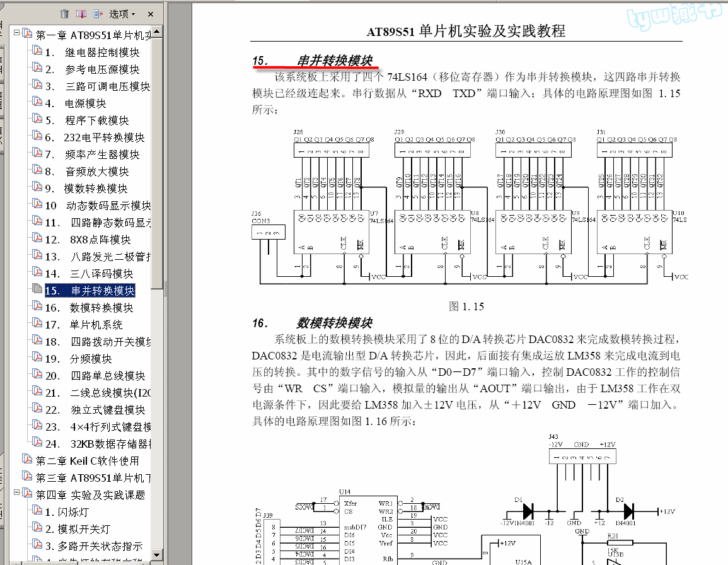
Task: Click the bookmark icon beside 动态数码显示模块
Action: 37,204
